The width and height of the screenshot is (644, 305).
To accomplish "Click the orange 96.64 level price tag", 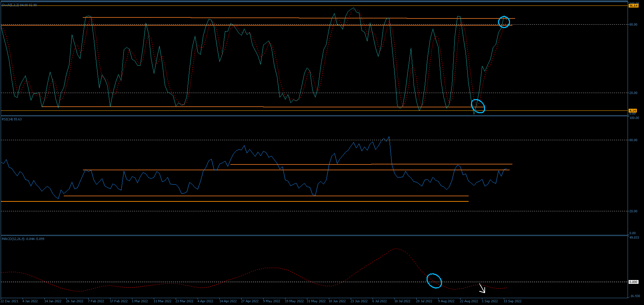I will tap(633, 6).
